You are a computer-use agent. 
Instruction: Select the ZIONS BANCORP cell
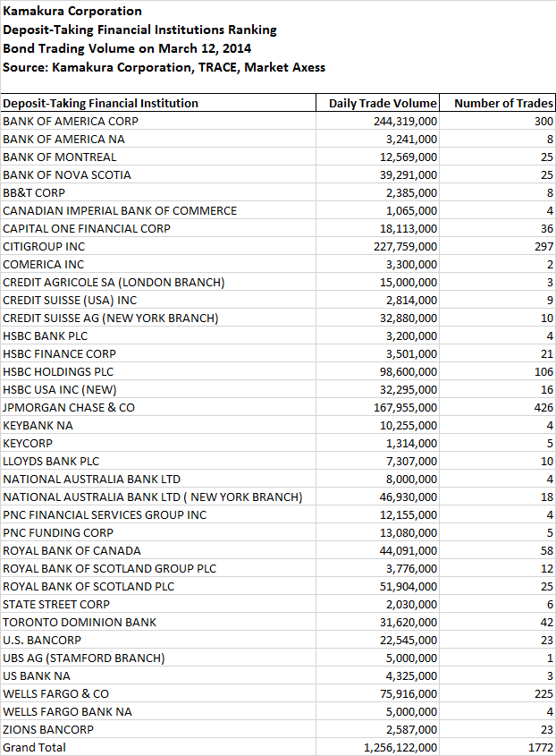(x=158, y=729)
